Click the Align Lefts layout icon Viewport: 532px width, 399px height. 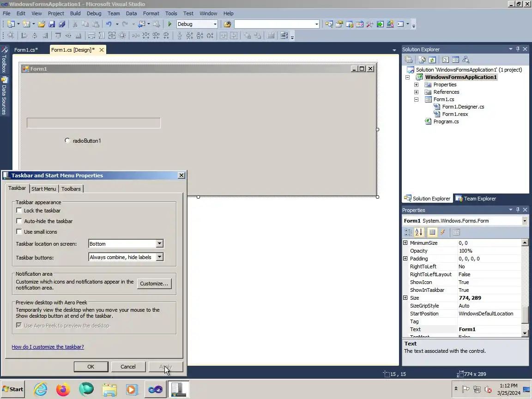(24, 35)
